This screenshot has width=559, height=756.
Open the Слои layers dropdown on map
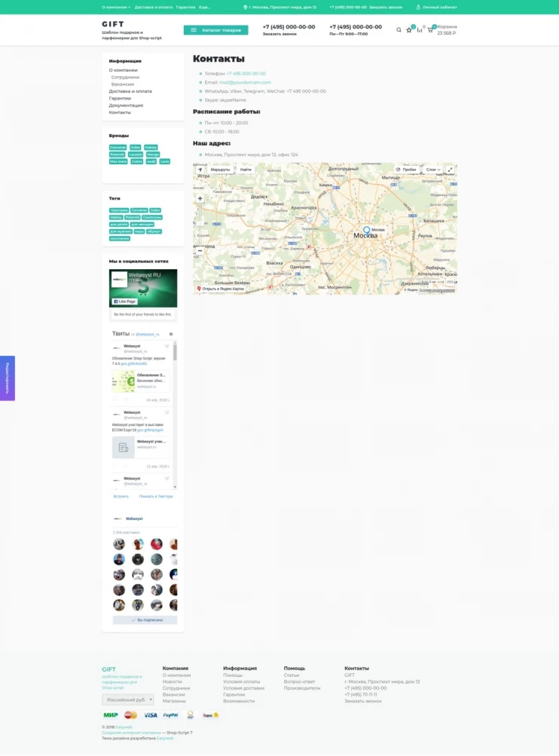pos(433,170)
